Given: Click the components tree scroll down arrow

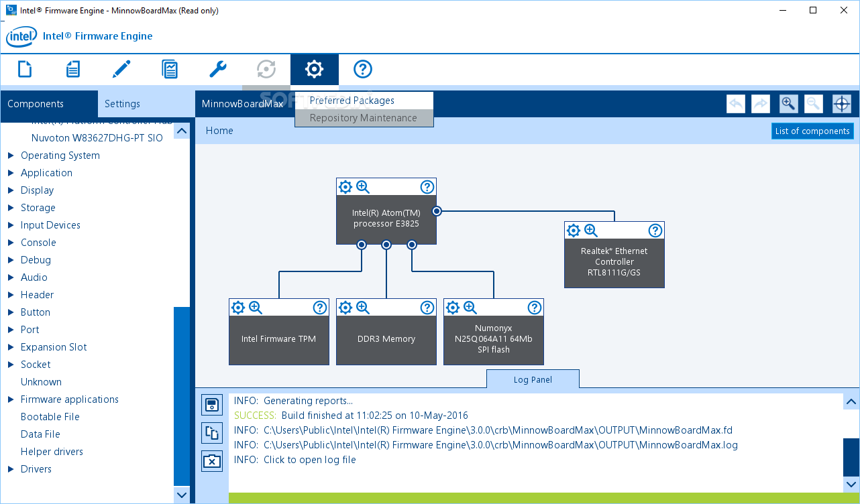Looking at the screenshot, I should (x=182, y=495).
